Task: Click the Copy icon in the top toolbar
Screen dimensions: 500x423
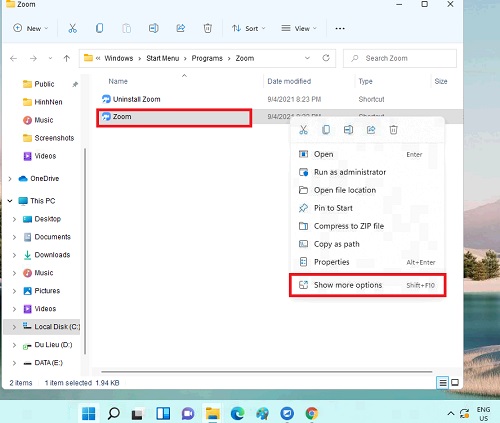Action: coord(99,28)
